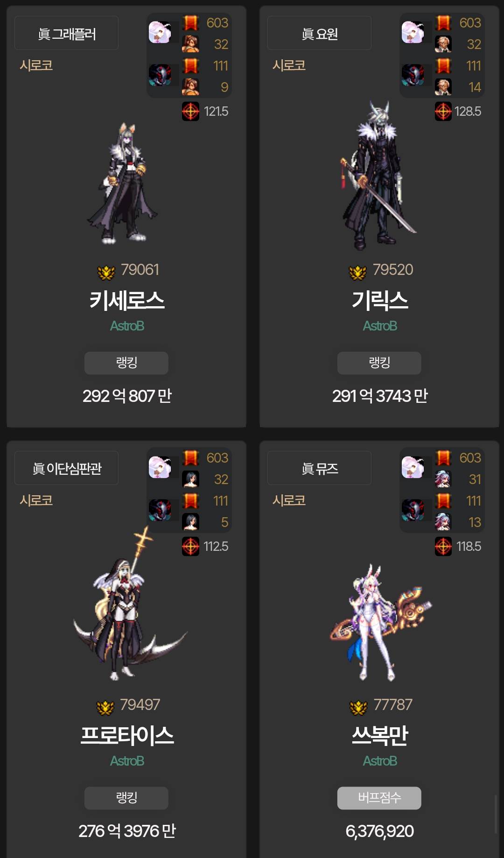The height and width of the screenshot is (858, 504).
Task: Open the 랭킹 button under 키세로스
Action: click(126, 363)
